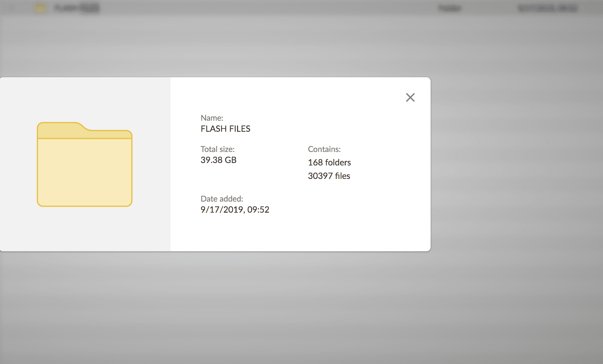Click the 39.38 GB size value
The image size is (603, 364).
(218, 160)
